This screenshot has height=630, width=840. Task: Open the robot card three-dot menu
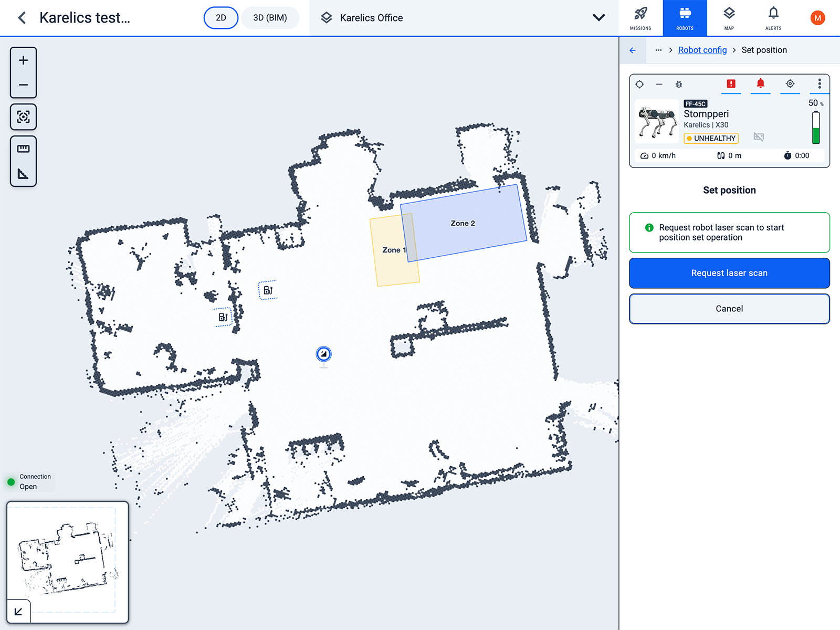pos(819,84)
